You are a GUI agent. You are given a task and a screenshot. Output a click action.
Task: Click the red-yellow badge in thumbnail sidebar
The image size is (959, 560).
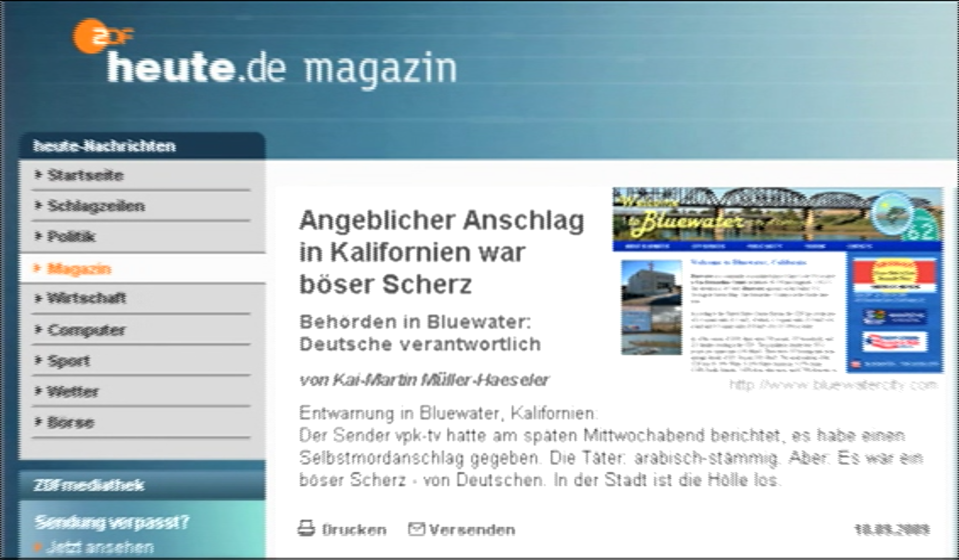click(x=894, y=275)
